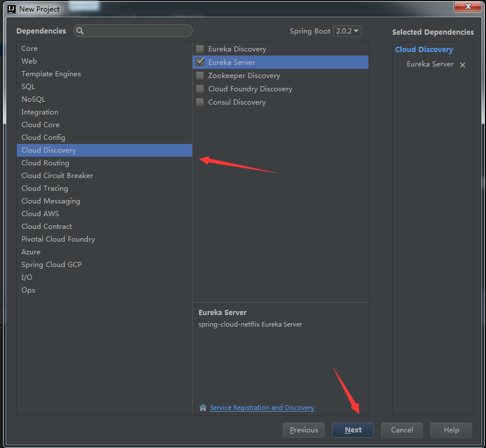Check the Eureka Discovery checkbox
Image resolution: width=486 pixels, height=448 pixels.
click(200, 49)
